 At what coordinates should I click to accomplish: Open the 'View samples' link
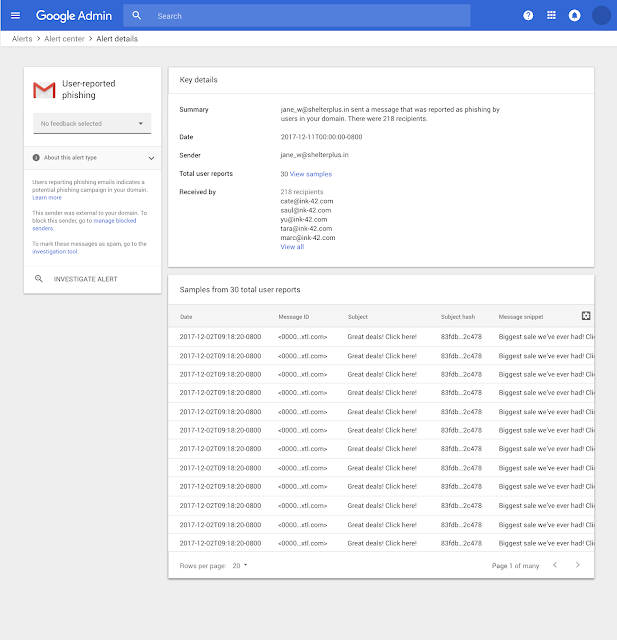[310, 174]
